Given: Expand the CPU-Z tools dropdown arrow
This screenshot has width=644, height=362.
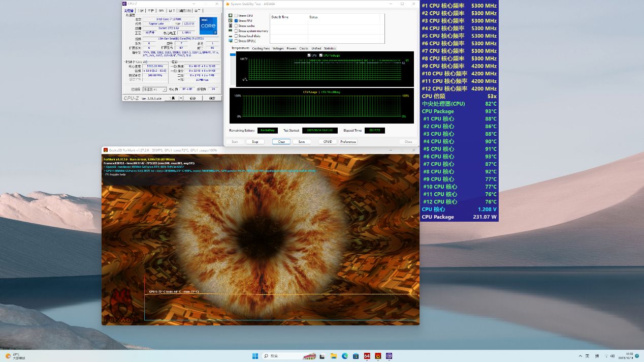Looking at the screenshot, I should coord(181,98).
